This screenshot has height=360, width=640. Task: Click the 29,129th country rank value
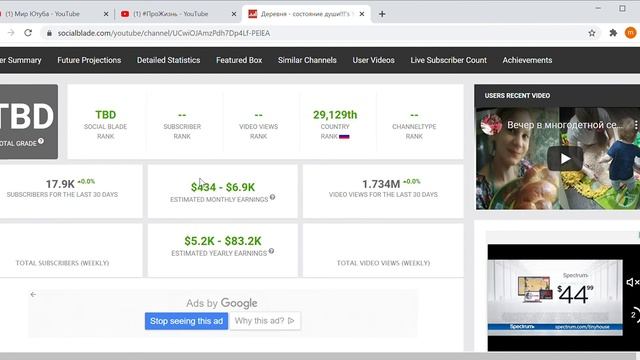(x=335, y=115)
